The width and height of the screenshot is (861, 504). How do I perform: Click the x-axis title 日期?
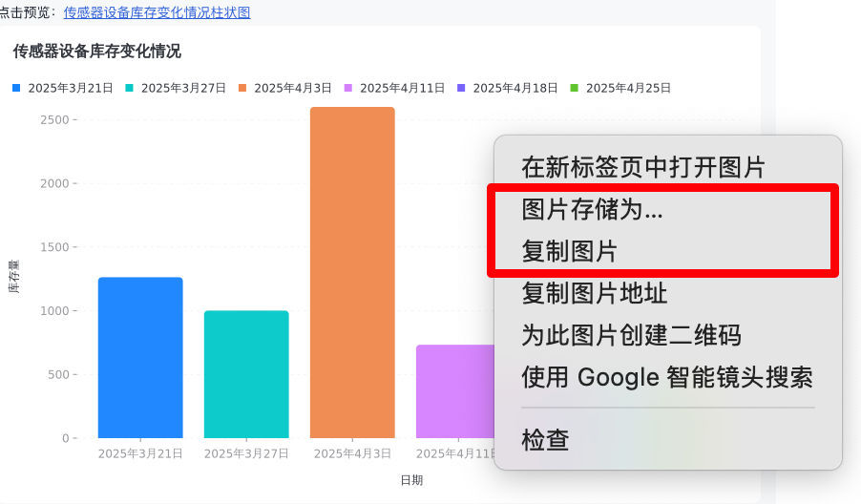[411, 480]
